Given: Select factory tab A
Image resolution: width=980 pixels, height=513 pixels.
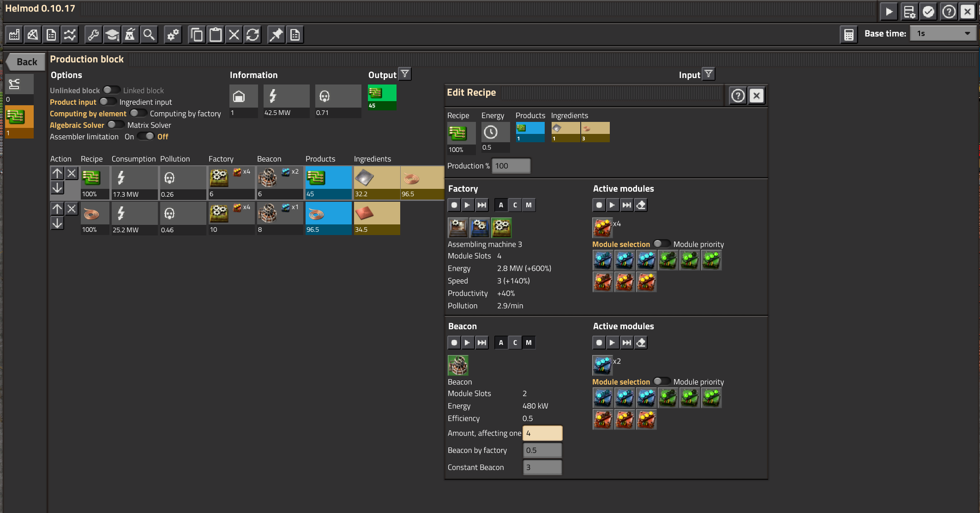Looking at the screenshot, I should pyautogui.click(x=501, y=205).
